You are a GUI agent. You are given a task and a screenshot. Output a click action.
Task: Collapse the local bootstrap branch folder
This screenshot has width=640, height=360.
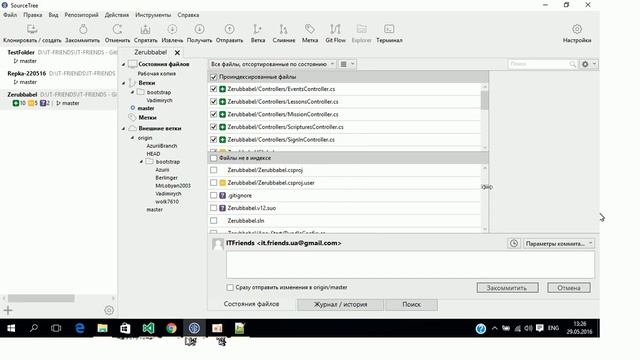pyautogui.click(x=132, y=92)
